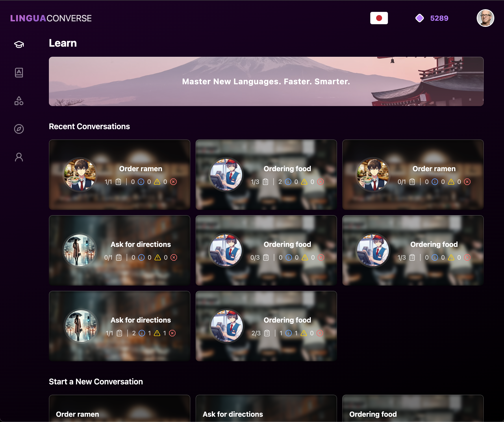Click the purple diamond gems icon

pos(419,18)
